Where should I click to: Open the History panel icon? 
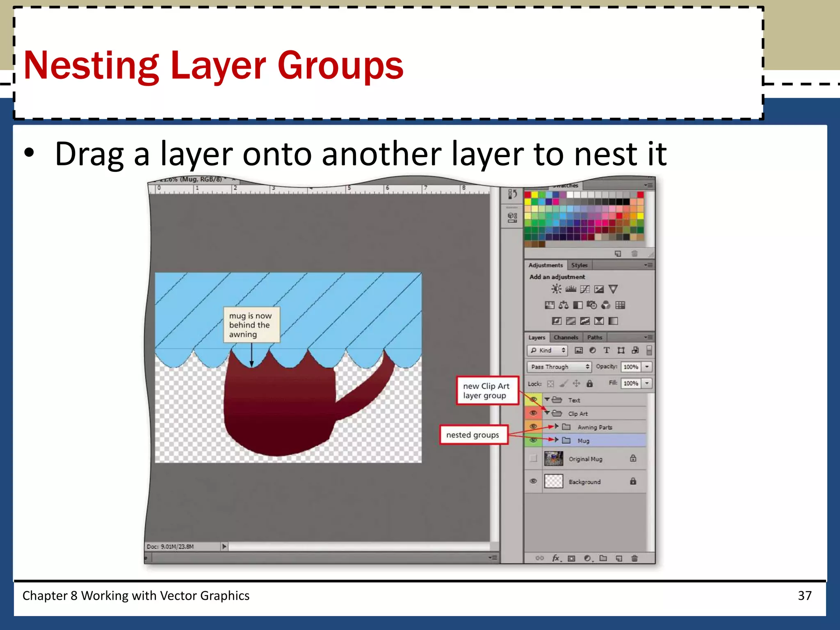(512, 194)
